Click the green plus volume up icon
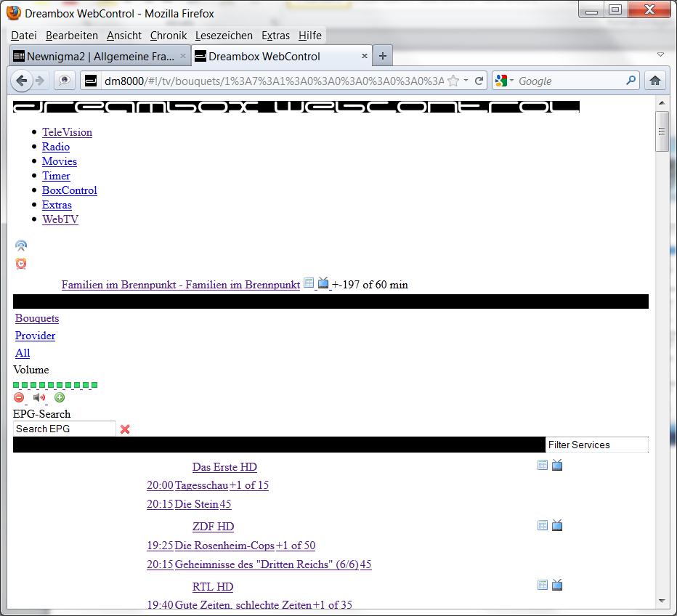This screenshot has height=616, width=677. (x=60, y=397)
